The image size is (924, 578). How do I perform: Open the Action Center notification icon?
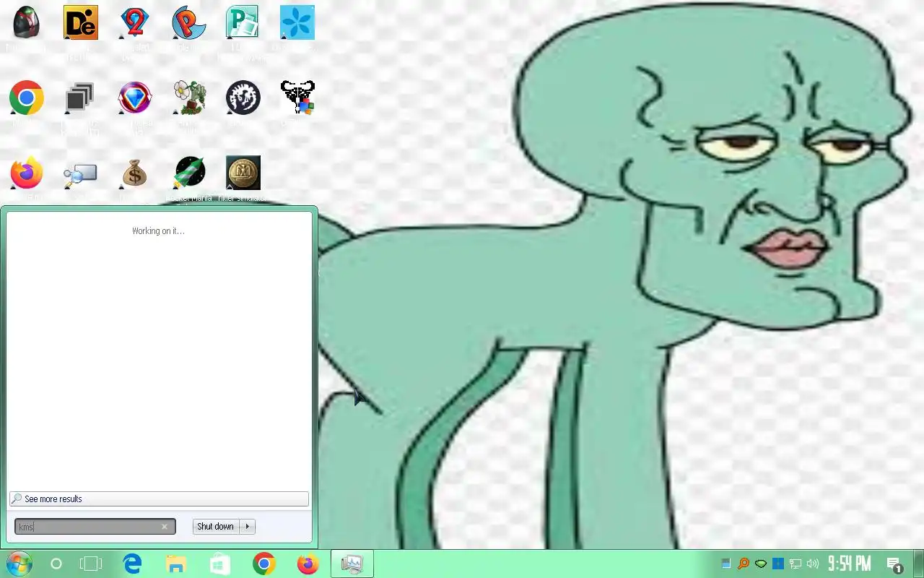895,564
